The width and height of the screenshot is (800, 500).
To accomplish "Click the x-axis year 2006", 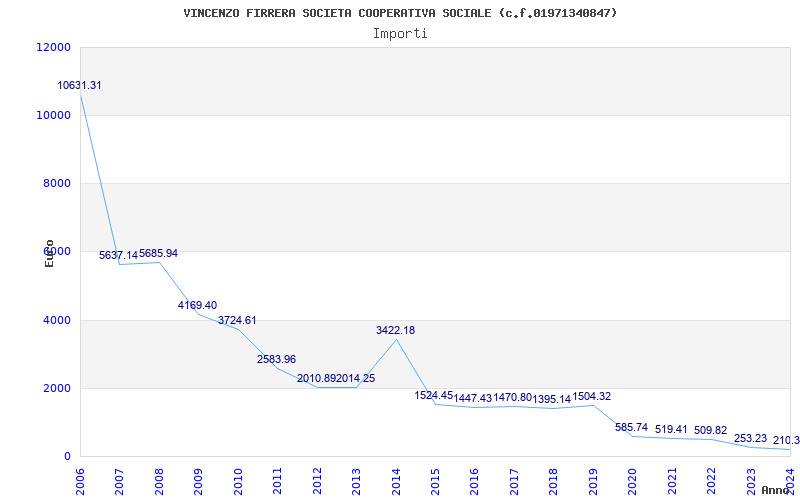I will [x=80, y=482].
